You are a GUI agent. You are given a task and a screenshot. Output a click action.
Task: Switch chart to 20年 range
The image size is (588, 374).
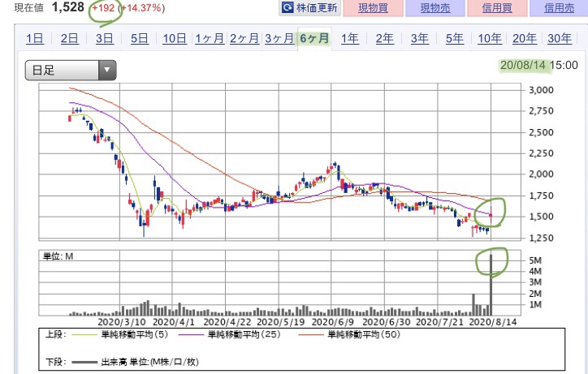[525, 38]
